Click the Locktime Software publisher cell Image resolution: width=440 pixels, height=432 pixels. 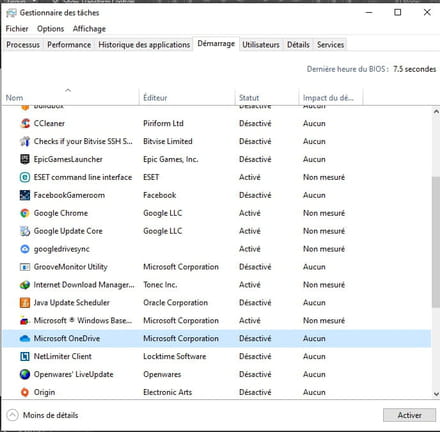tap(175, 357)
